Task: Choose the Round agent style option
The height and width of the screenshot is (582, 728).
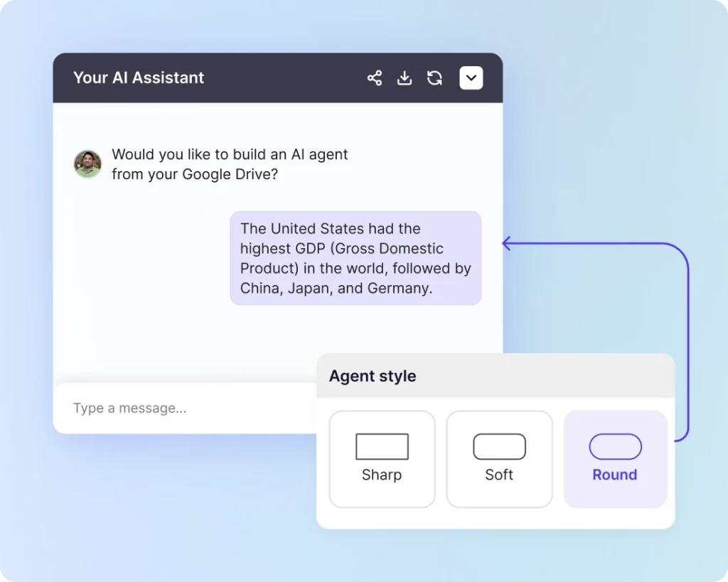Action: click(x=616, y=459)
